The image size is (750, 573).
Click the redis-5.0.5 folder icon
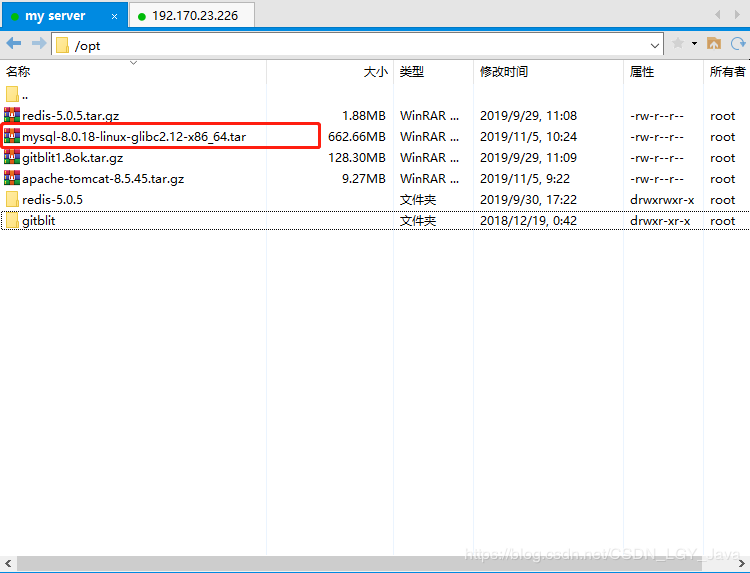tap(12, 199)
